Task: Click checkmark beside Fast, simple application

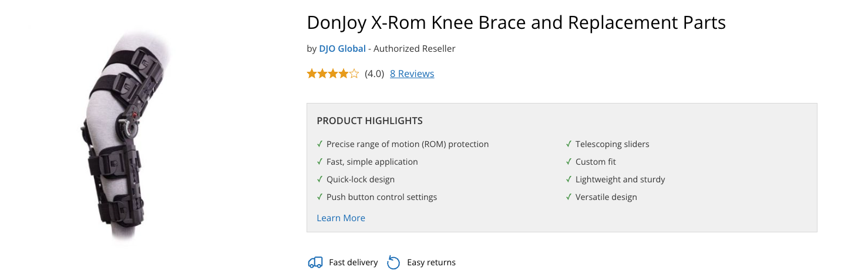Action: click(x=319, y=162)
